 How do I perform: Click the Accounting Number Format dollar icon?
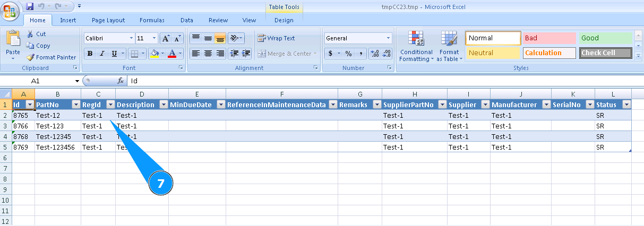click(x=330, y=54)
